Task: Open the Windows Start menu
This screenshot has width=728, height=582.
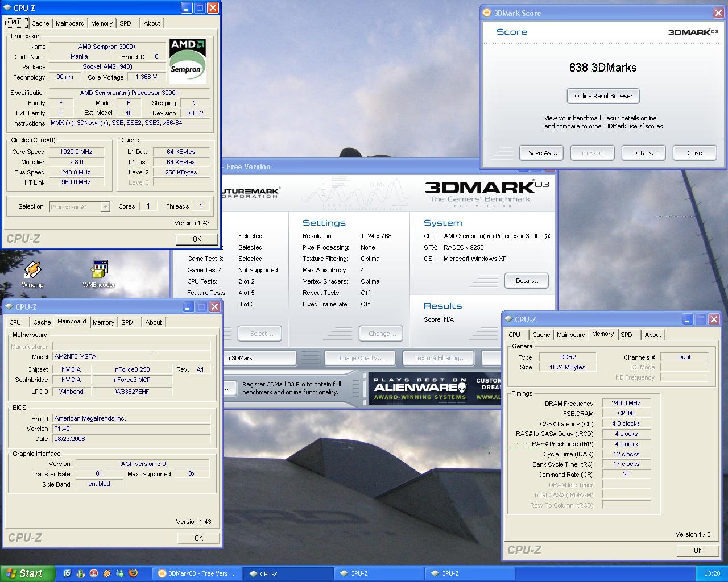Action: pos(27,573)
